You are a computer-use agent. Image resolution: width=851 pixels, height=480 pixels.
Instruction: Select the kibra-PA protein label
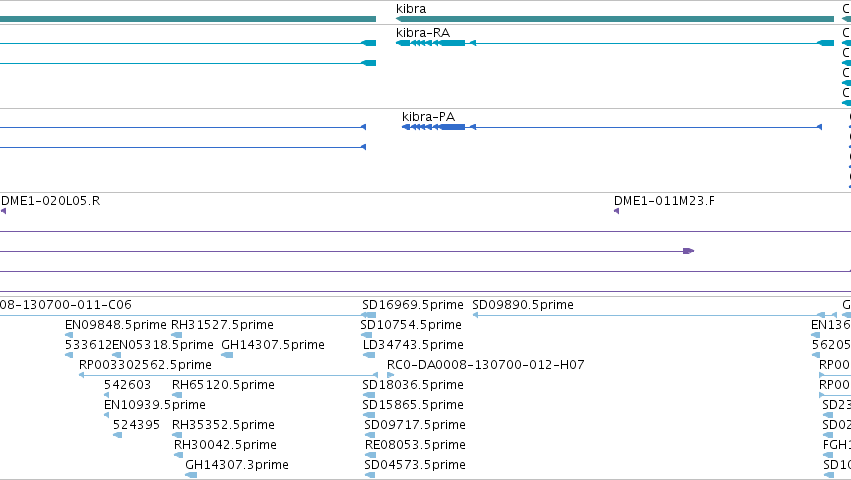point(428,117)
